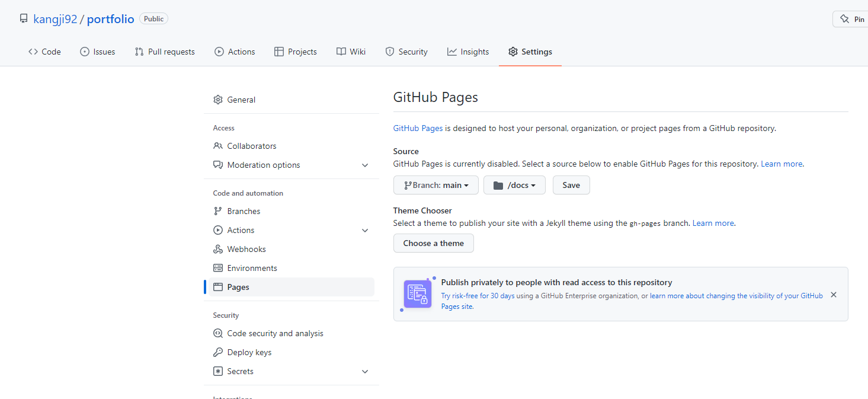The height and width of the screenshot is (399, 868).
Task: Click the Code and automation section label
Action: (248, 193)
